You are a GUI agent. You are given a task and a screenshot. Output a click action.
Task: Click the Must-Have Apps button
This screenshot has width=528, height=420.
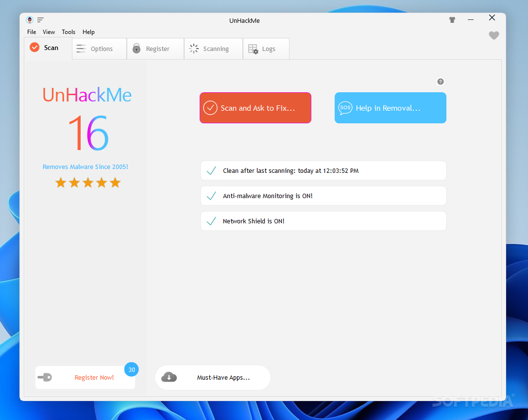point(213,377)
